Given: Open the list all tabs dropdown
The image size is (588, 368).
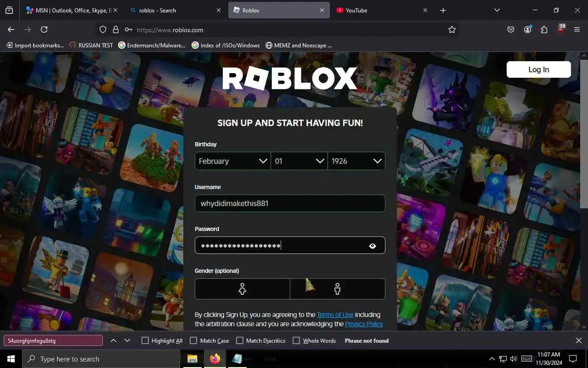Looking at the screenshot, I should click(497, 10).
